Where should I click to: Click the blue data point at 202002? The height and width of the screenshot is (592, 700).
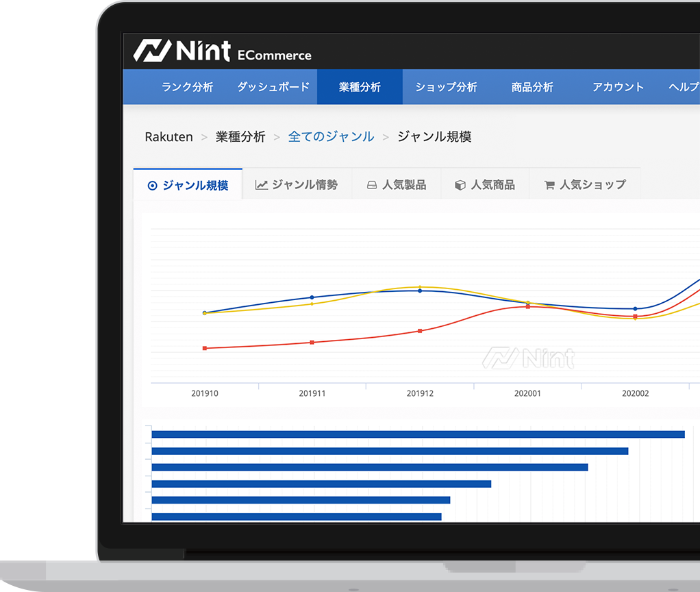pos(635,308)
